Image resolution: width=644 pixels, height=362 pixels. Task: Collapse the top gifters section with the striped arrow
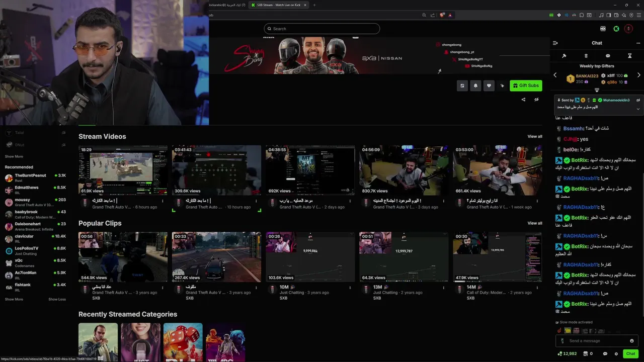pyautogui.click(x=597, y=90)
